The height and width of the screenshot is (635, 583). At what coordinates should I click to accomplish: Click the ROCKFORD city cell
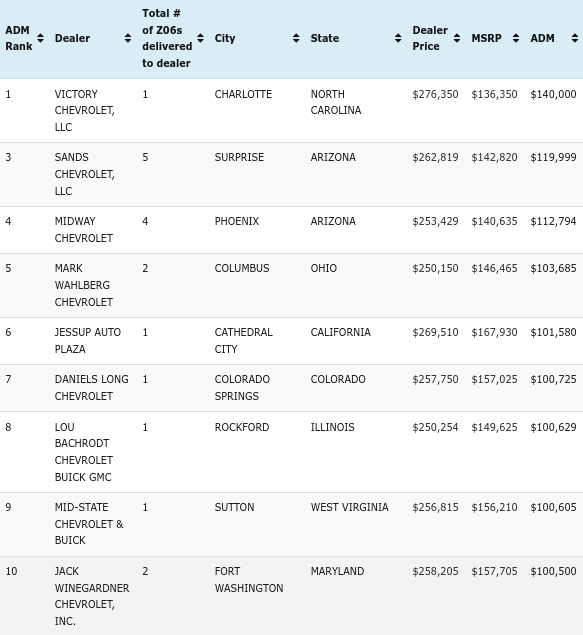click(x=242, y=427)
